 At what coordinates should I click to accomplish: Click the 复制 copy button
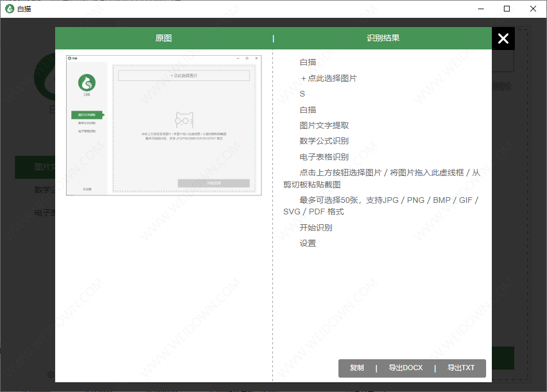coord(357,368)
